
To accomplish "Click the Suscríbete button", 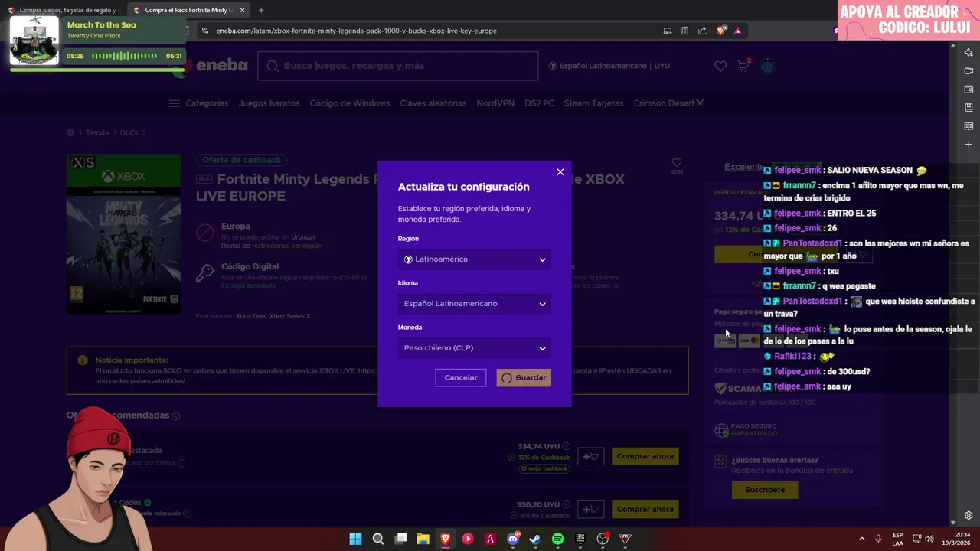I will click(x=765, y=490).
